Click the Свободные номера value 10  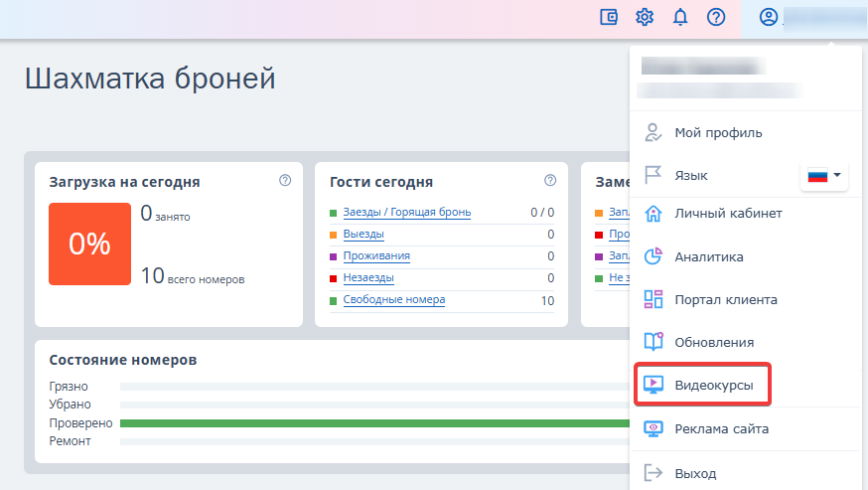tap(547, 301)
